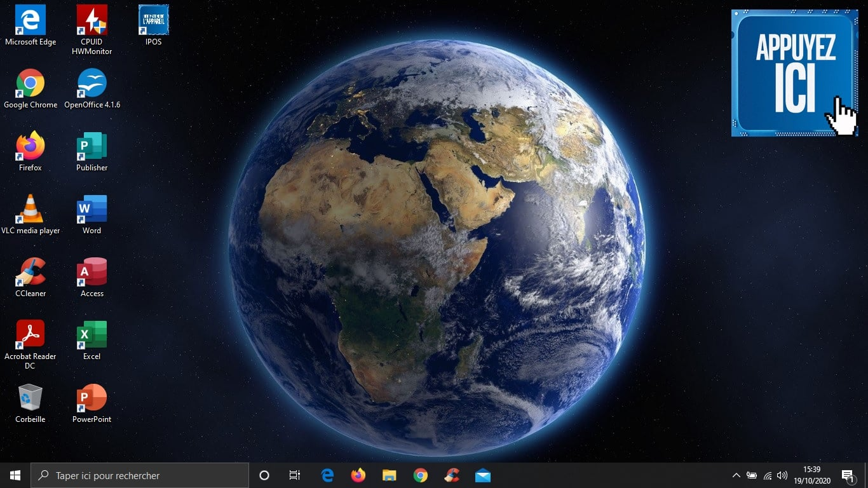Open the Wi-Fi network flyout

point(767,475)
